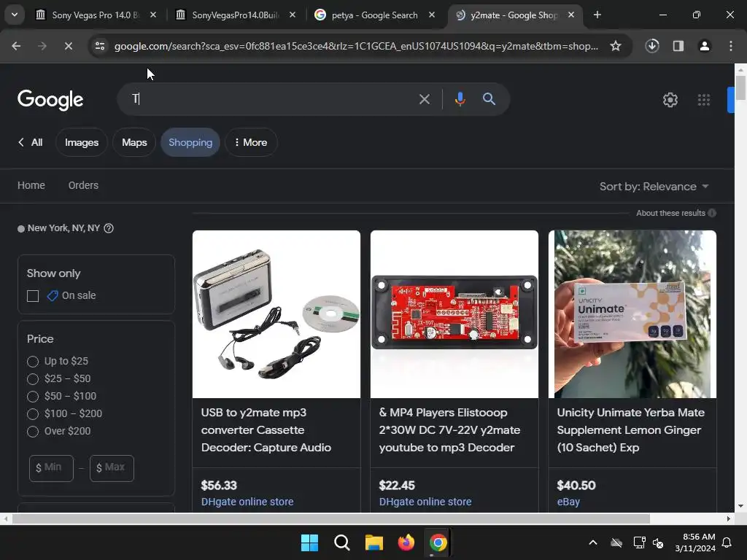The width and height of the screenshot is (747, 560).
Task: Click Chrome icon in taskbar
Action: (438, 542)
